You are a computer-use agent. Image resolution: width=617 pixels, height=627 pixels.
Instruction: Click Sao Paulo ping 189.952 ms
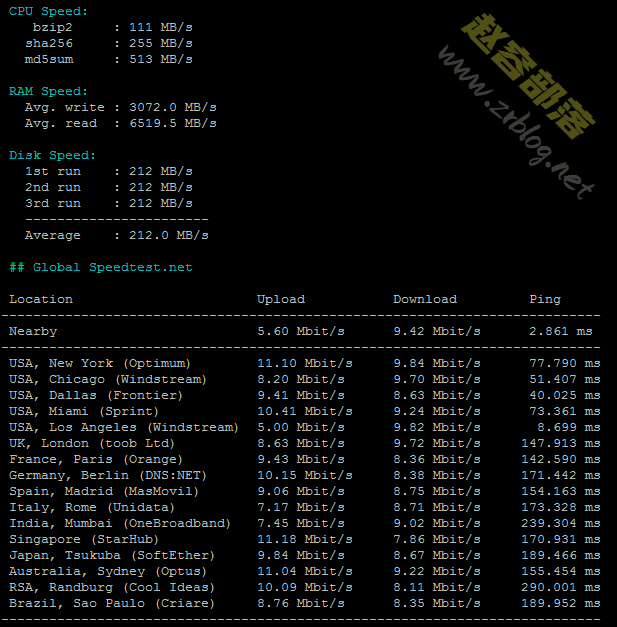561,603
